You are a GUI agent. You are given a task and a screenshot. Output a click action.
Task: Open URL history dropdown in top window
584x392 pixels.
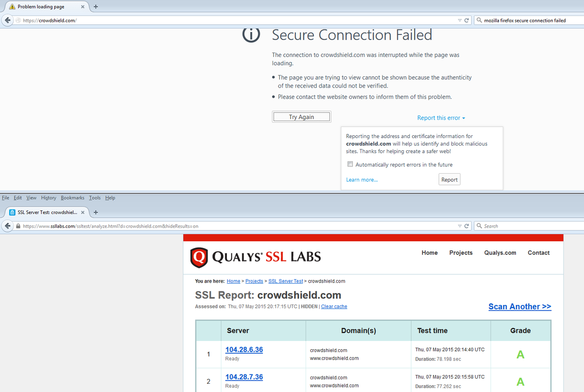click(x=460, y=20)
